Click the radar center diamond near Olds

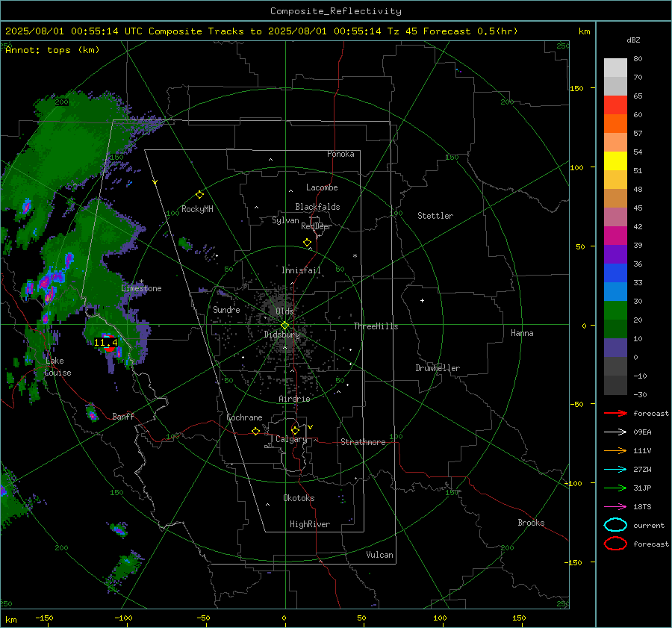[x=285, y=325]
